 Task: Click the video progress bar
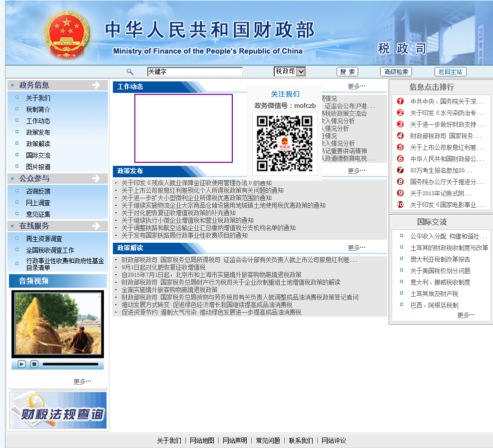71,364
